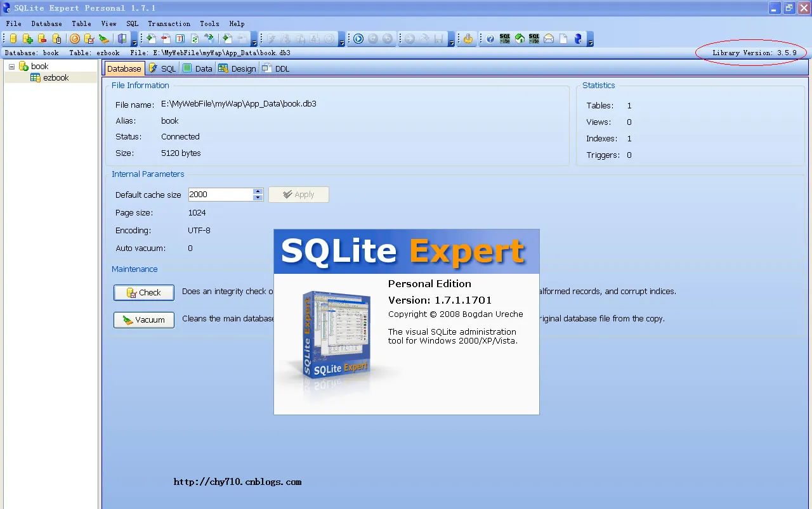Viewport: 812px width, 509px height.
Task: Click the yellow options tool icon
Action: (468, 39)
